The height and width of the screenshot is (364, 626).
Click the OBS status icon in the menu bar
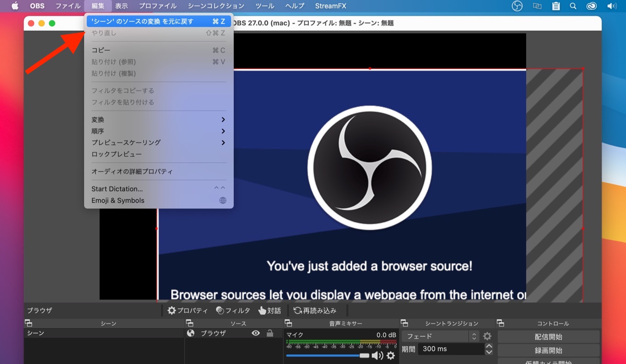point(517,6)
